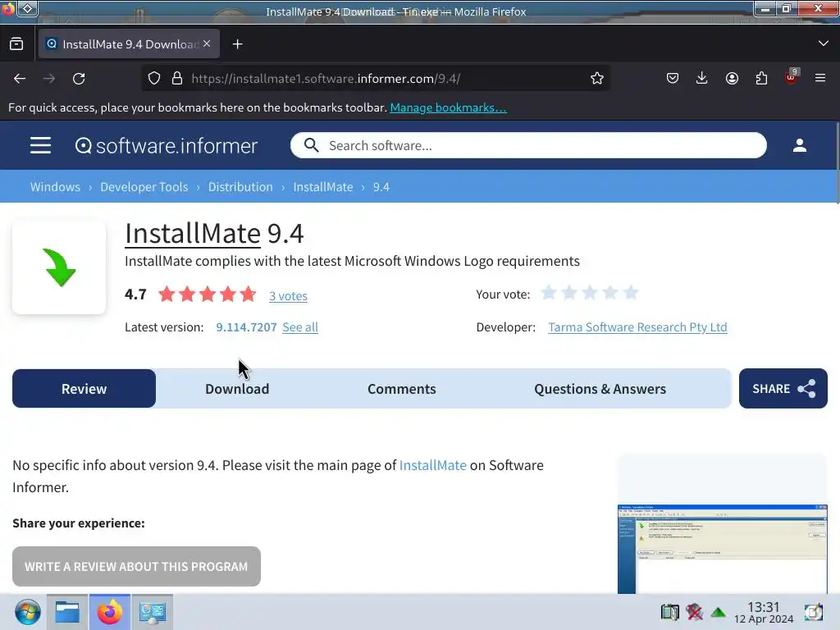Rate with the second Your vote star
This screenshot has width=840, height=630.
[569, 293]
